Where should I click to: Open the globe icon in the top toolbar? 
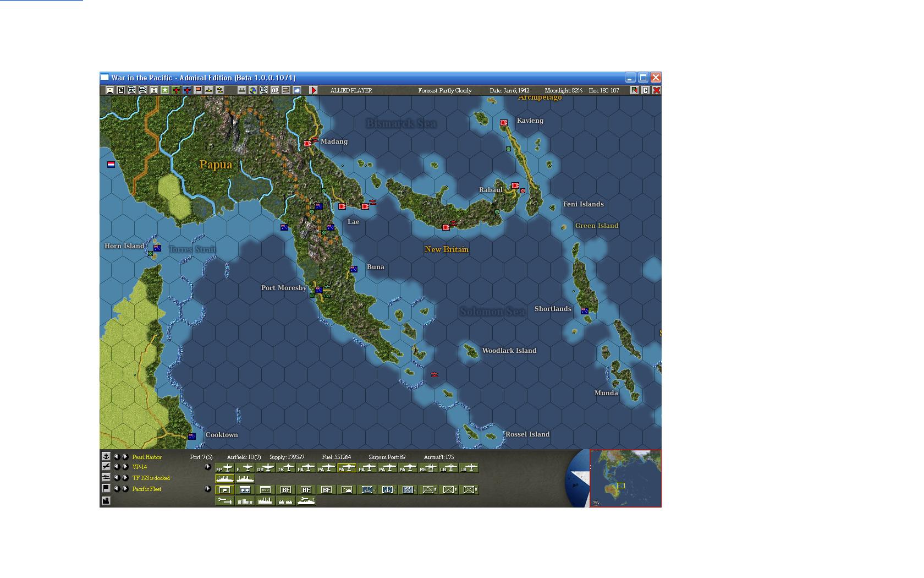pos(253,90)
